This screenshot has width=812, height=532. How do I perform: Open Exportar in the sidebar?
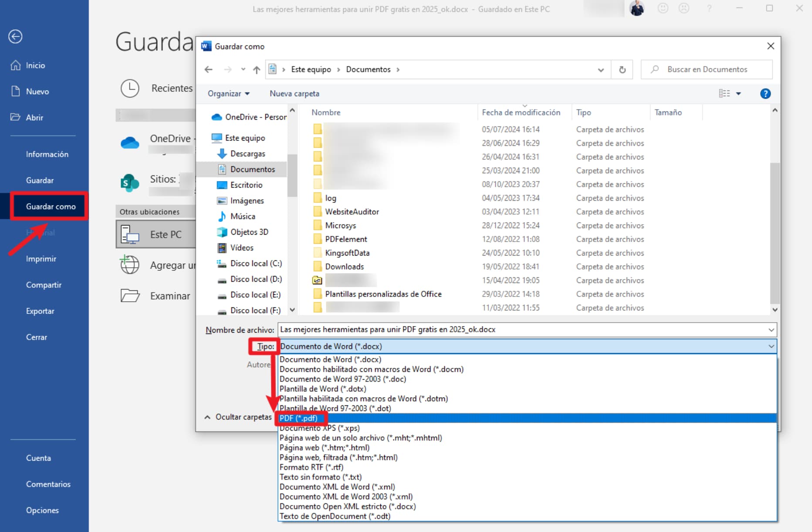40,311
